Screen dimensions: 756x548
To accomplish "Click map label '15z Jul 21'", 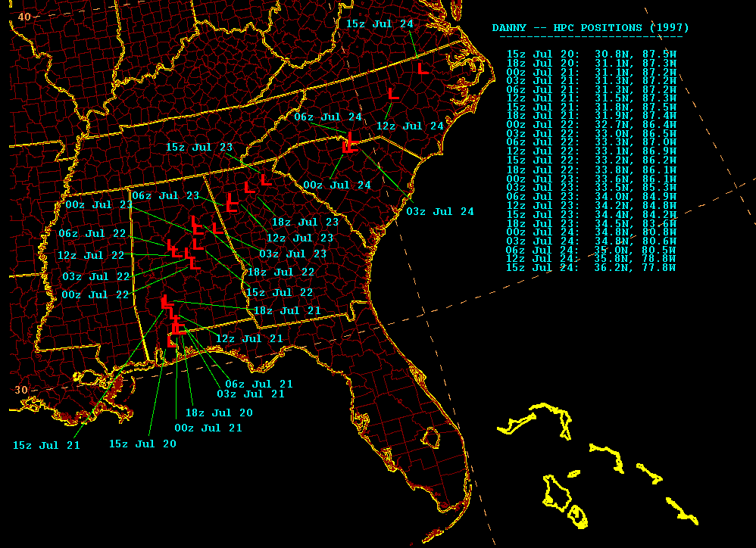I will 46,445.
